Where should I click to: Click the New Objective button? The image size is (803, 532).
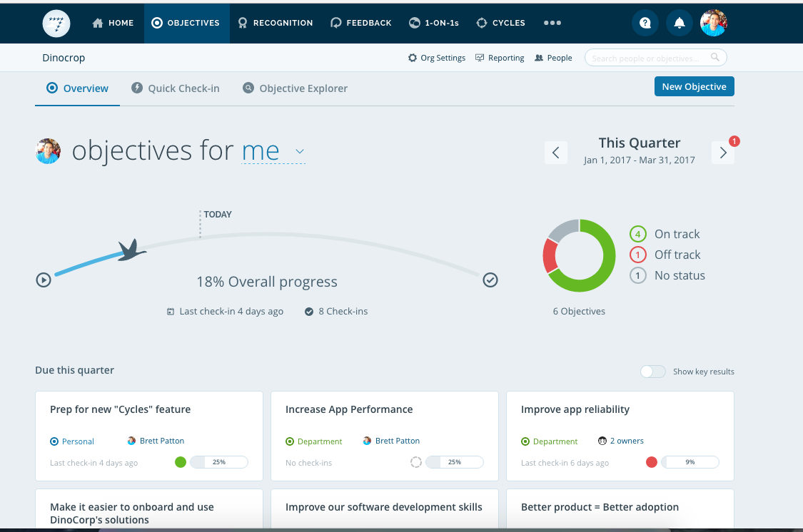(694, 86)
